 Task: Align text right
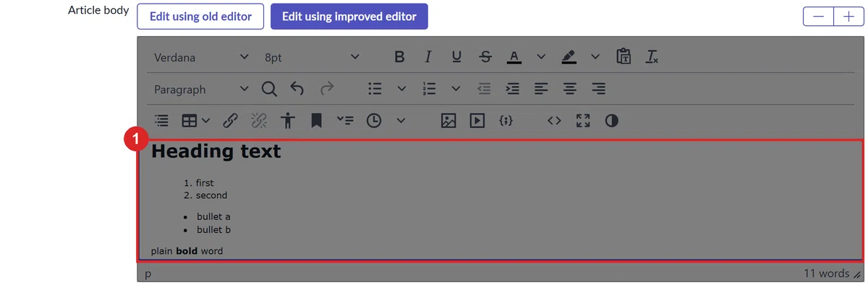(598, 89)
